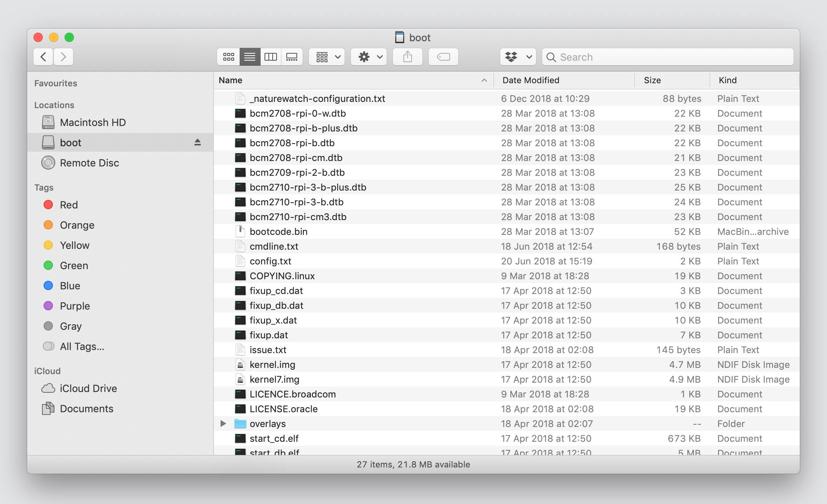Expand the overlays folder disclosure triangle
The width and height of the screenshot is (827, 504).
point(223,423)
